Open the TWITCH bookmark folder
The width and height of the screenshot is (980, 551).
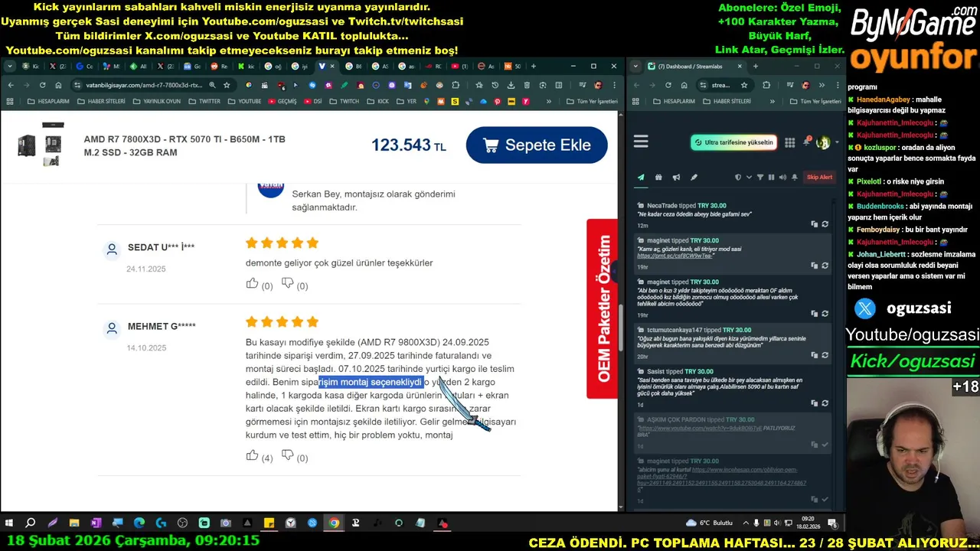click(344, 101)
